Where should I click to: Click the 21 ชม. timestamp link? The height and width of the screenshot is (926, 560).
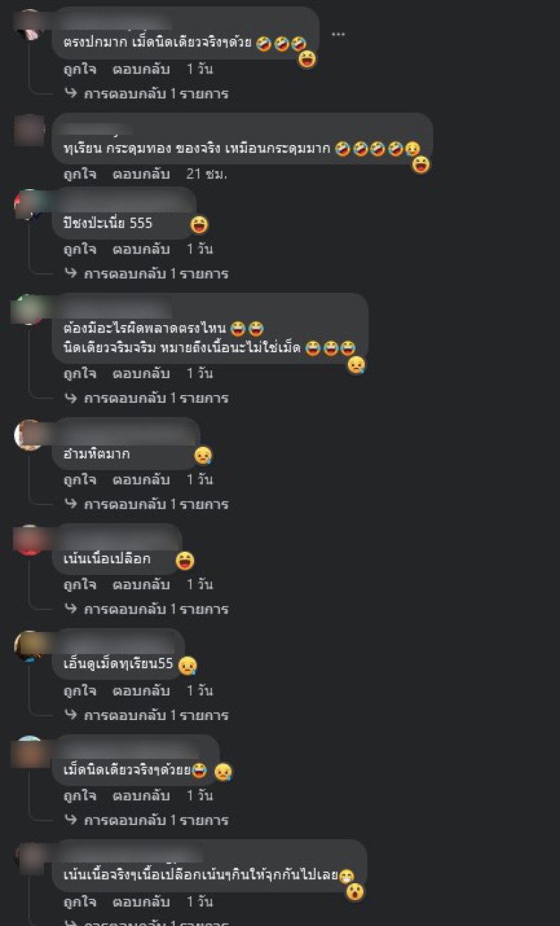pyautogui.click(x=206, y=174)
